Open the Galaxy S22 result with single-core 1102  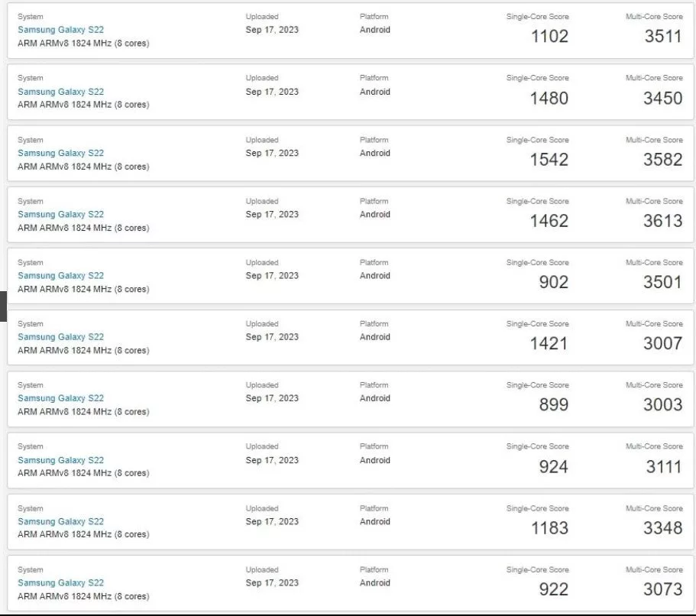coord(60,30)
